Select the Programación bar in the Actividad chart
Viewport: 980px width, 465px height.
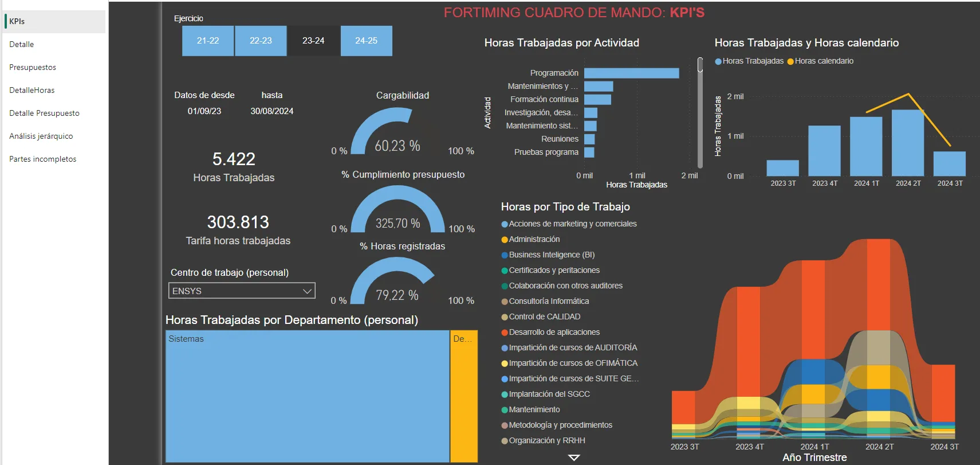coord(631,73)
